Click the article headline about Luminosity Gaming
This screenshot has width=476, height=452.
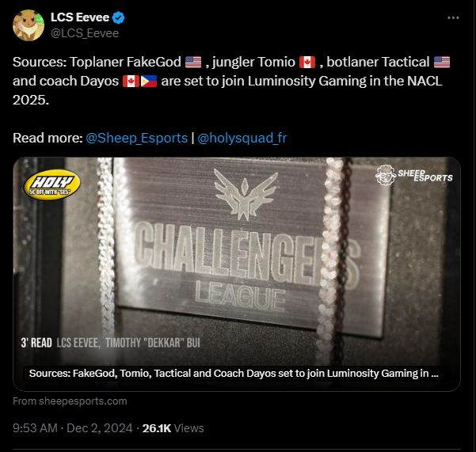click(x=234, y=374)
